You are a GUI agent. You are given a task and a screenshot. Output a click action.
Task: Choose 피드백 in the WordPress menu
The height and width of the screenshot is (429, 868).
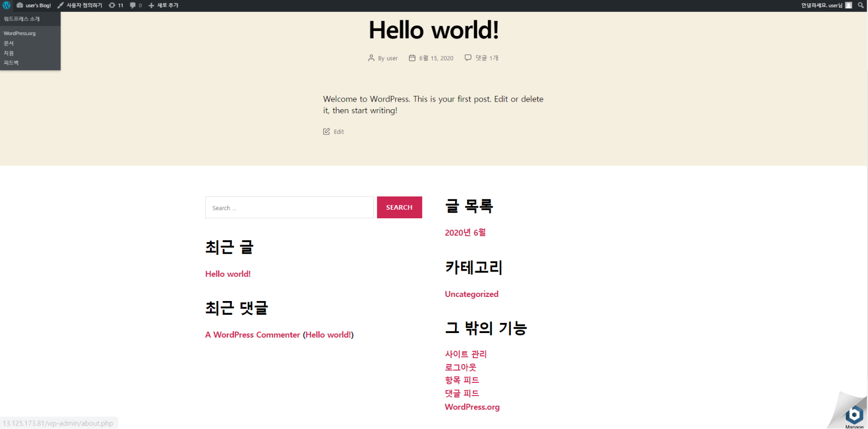pos(11,63)
